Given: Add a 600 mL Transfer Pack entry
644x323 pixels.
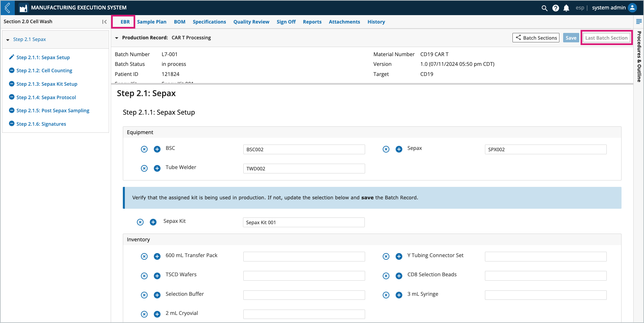Looking at the screenshot, I should 157,256.
